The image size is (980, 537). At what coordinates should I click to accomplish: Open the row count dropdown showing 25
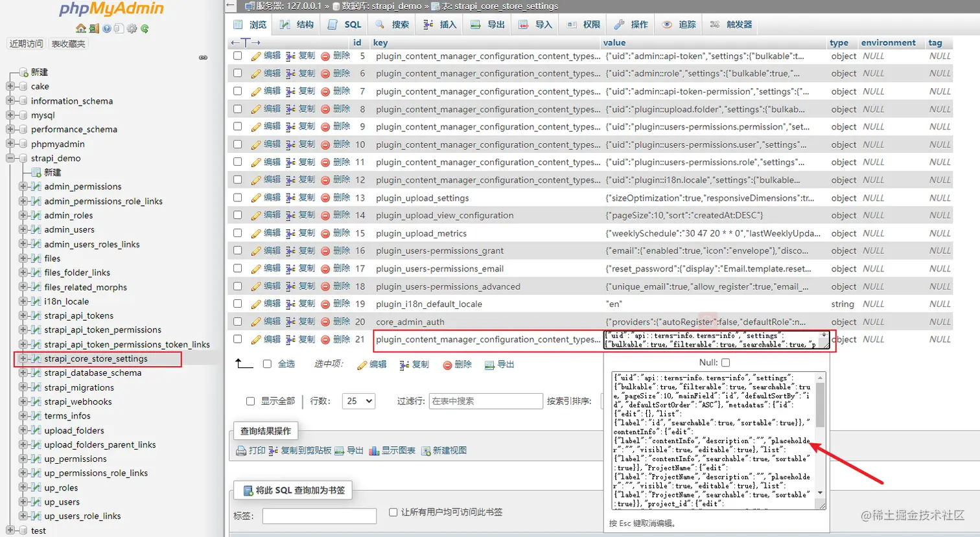(x=359, y=402)
